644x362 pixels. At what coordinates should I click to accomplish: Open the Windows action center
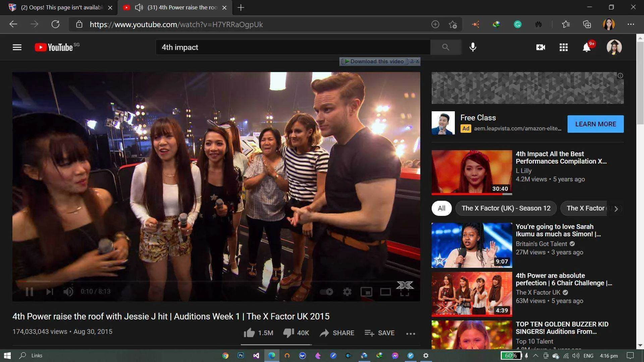pyautogui.click(x=630, y=356)
